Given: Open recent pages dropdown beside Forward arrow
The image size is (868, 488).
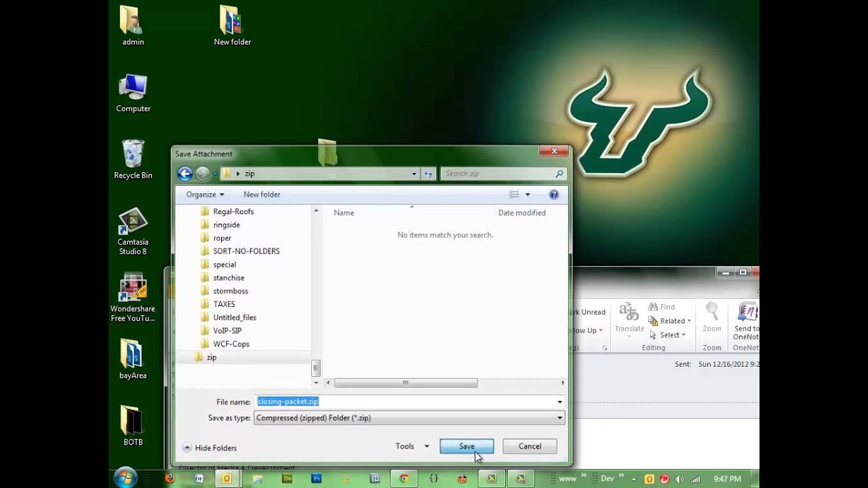Looking at the screenshot, I should click(x=215, y=174).
